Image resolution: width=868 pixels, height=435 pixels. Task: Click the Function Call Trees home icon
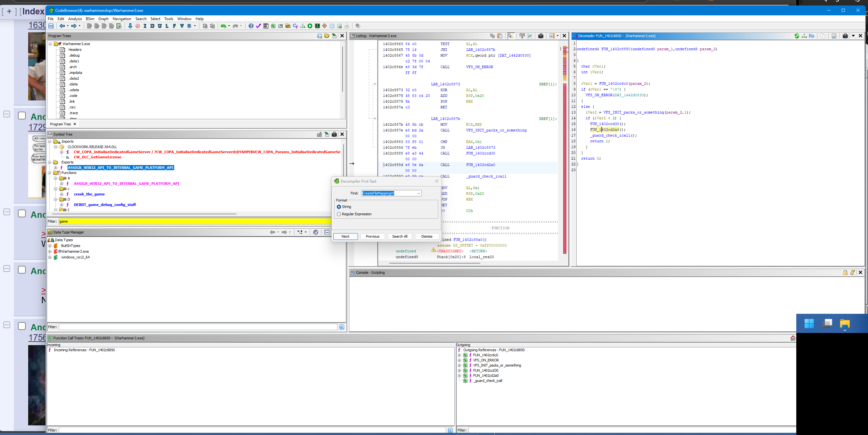[792, 338]
